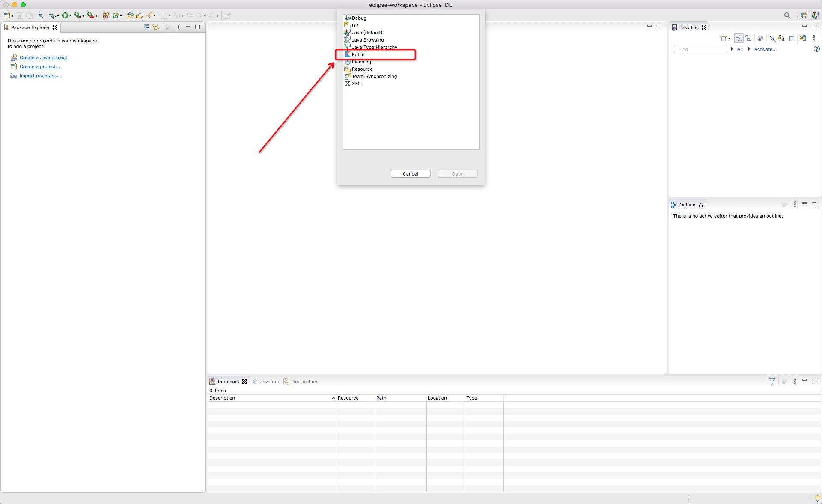822x504 pixels.
Task: Click the Cancel button in dialog
Action: click(411, 174)
